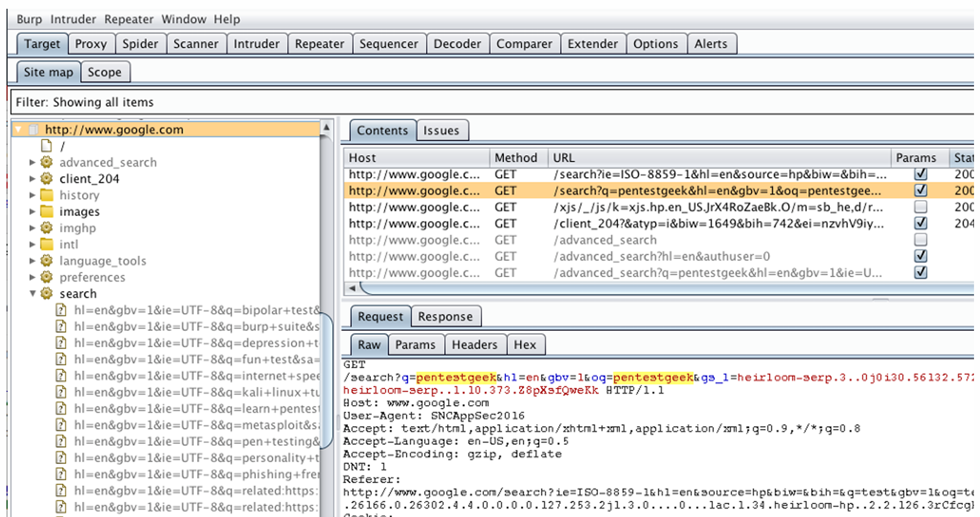
Task: Click the query icon for the metasploit item
Action: (x=61, y=425)
